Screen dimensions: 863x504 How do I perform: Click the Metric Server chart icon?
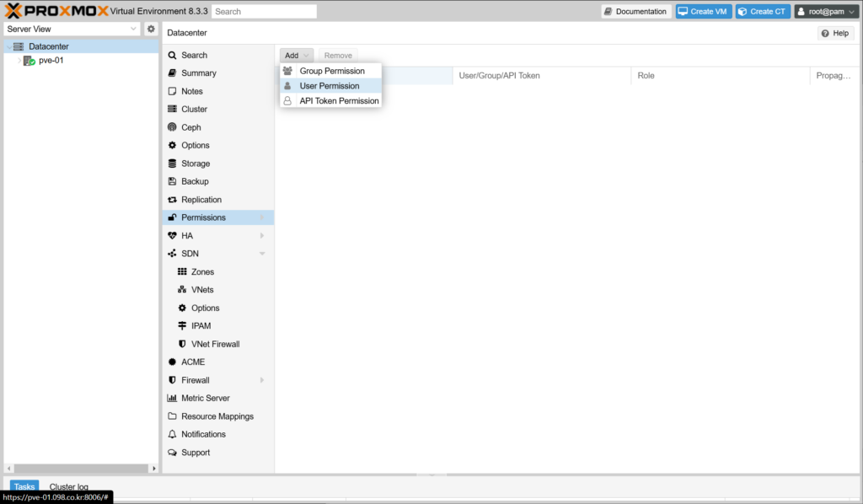(172, 398)
